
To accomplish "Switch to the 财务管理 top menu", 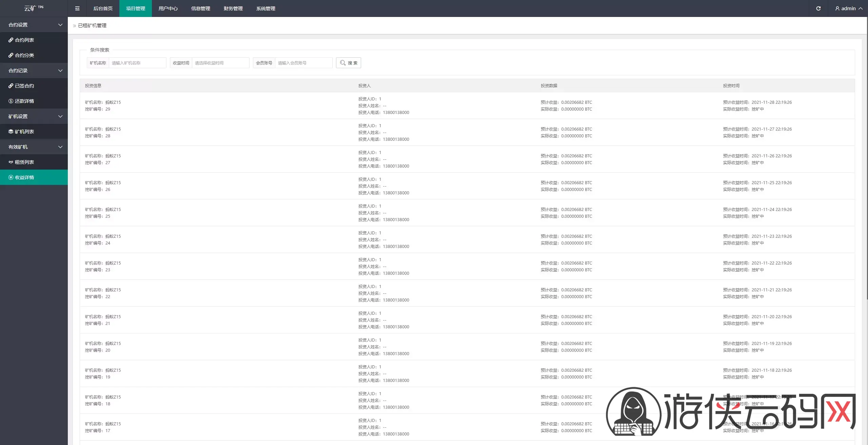I will (x=233, y=8).
